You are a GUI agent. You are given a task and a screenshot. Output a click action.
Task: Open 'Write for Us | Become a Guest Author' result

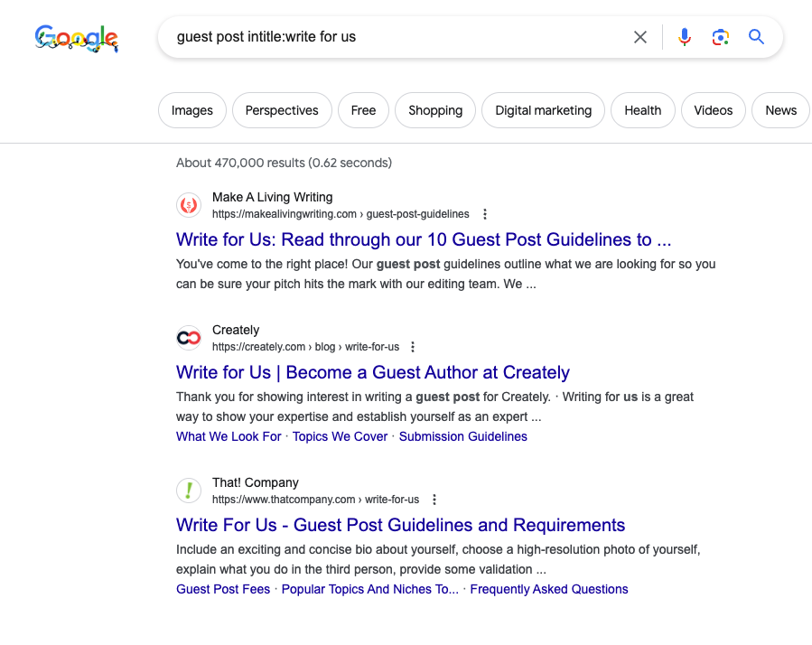[373, 372]
